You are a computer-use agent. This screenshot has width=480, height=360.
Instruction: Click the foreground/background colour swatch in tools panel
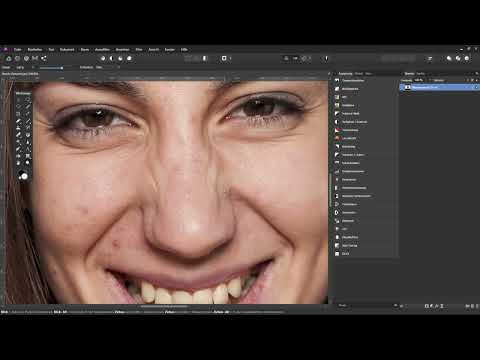click(23, 175)
